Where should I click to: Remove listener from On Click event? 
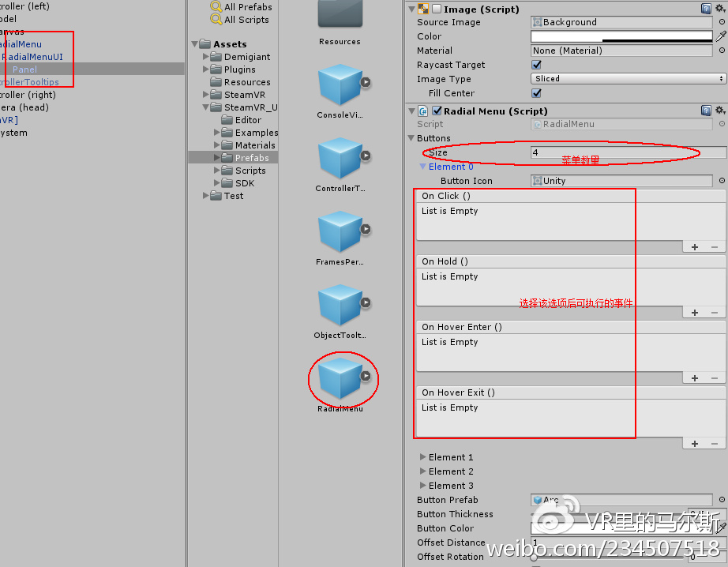click(715, 247)
